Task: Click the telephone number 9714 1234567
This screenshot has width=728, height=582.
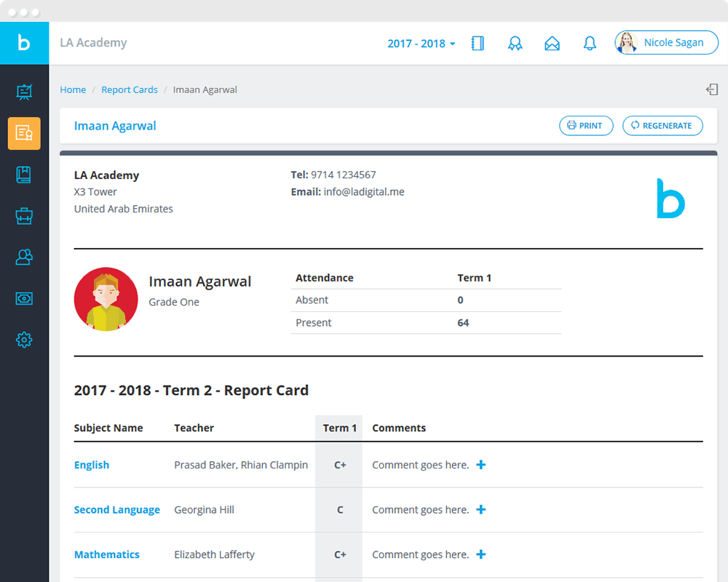Action: (x=344, y=175)
